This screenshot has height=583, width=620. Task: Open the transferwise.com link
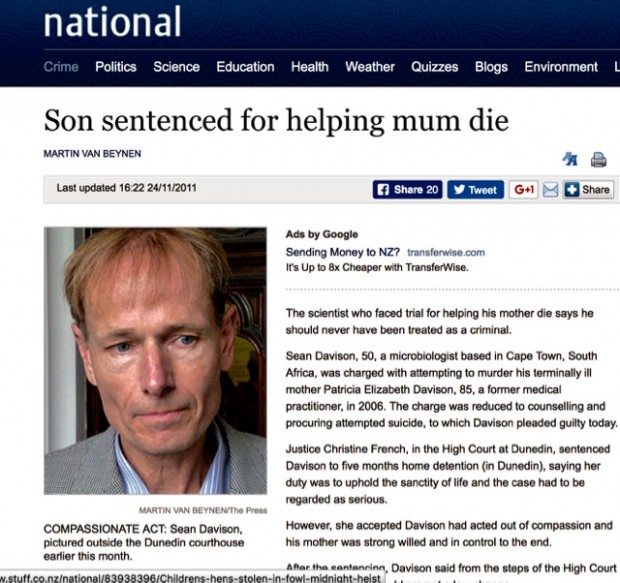click(x=446, y=253)
